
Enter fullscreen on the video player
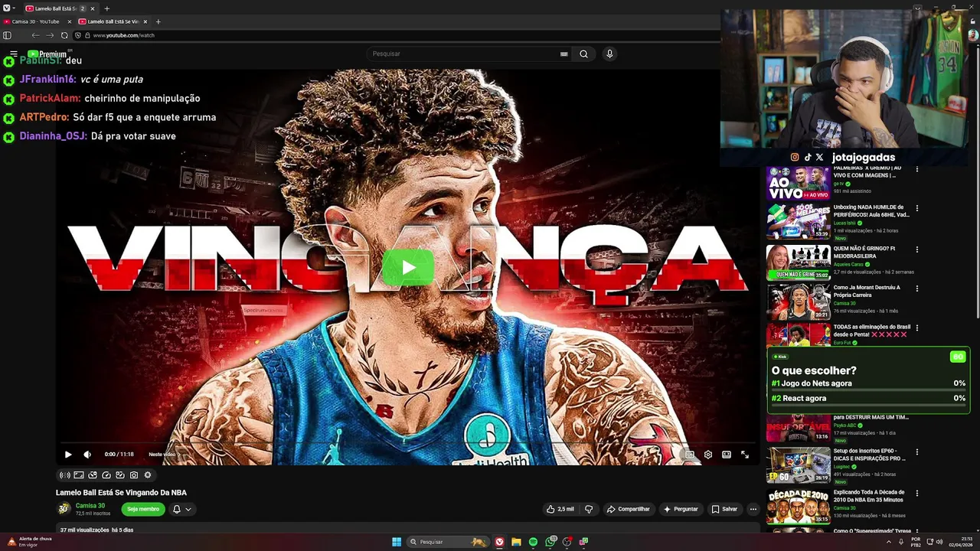[745, 455]
